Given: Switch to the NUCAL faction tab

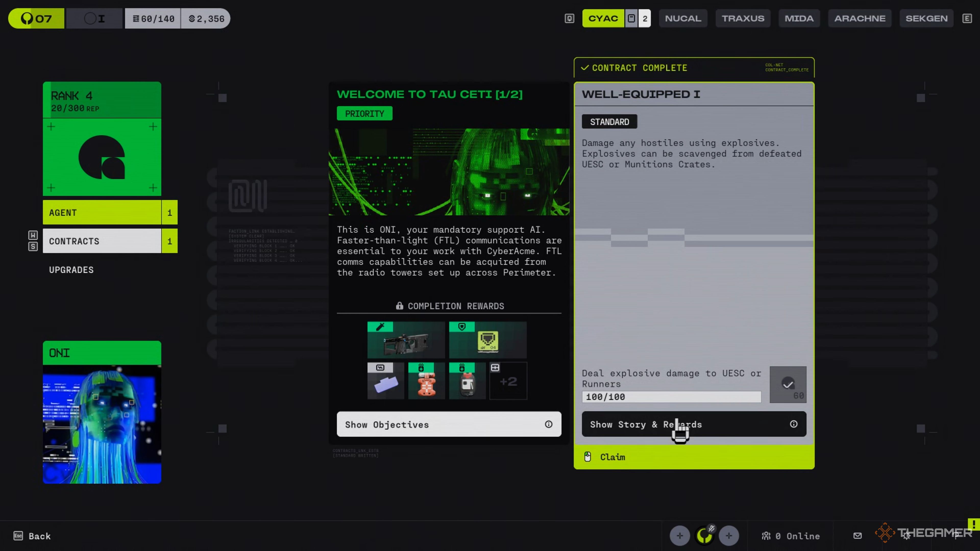Looking at the screenshot, I should click(683, 18).
